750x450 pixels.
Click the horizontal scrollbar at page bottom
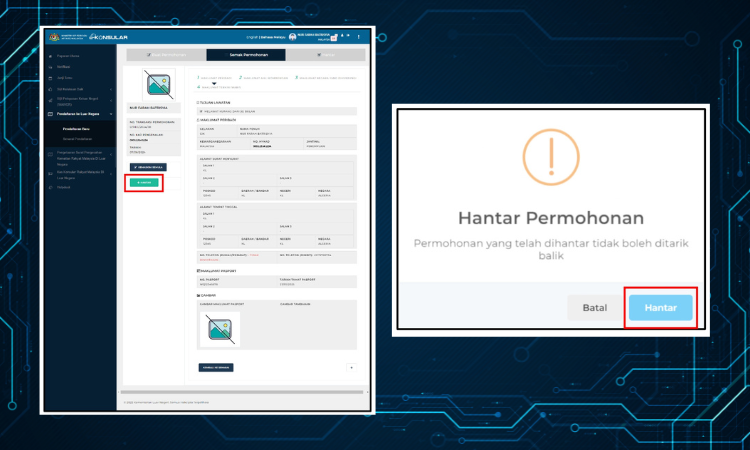242,392
